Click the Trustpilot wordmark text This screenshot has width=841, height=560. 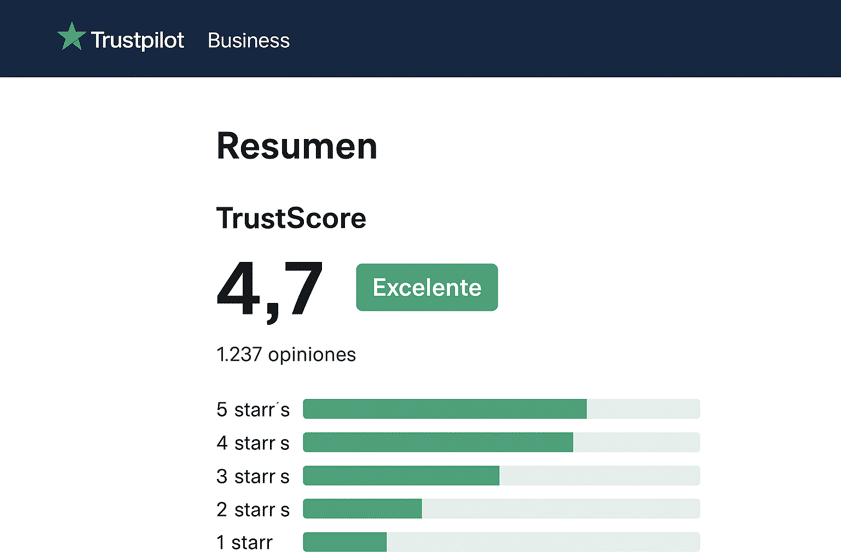tap(137, 40)
